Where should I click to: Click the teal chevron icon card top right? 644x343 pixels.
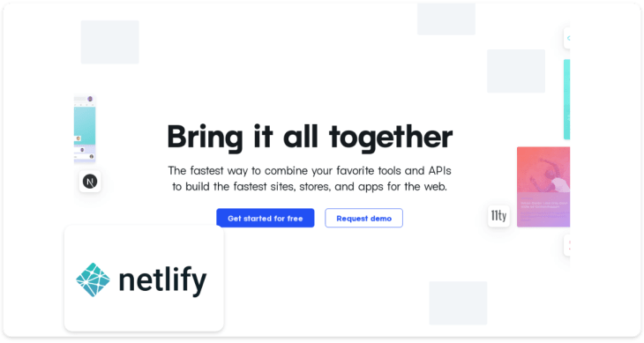tap(566, 38)
